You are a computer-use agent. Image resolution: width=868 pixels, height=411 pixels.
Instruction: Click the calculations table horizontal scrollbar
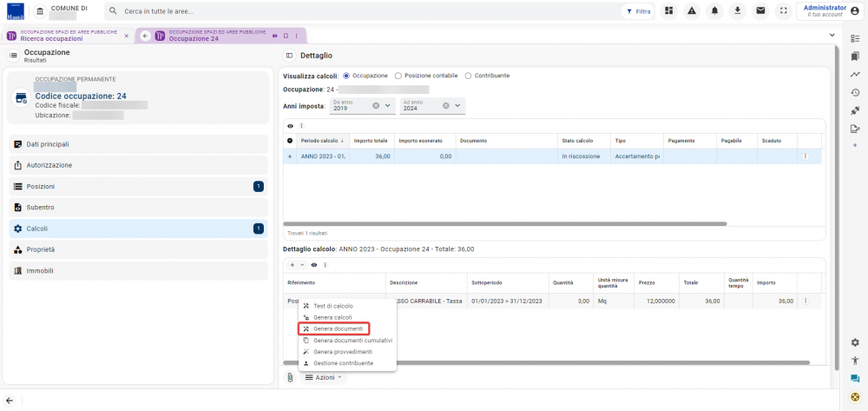tap(505, 224)
